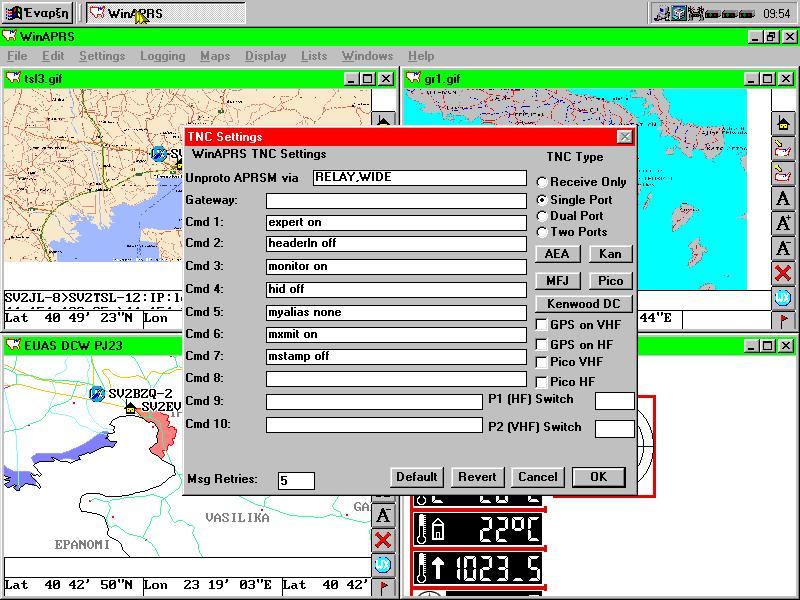This screenshot has height=600, width=800.
Task: Open the Edit menu
Action: [x=53, y=56]
